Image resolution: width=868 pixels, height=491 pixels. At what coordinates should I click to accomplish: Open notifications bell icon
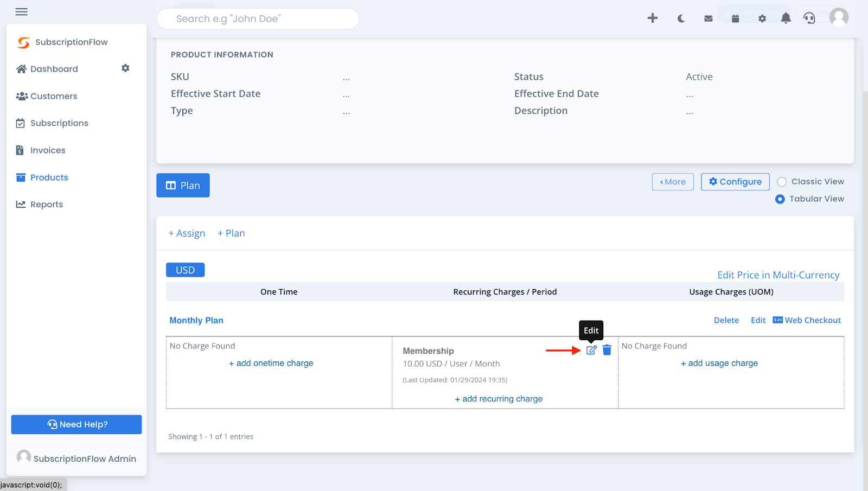click(x=786, y=18)
